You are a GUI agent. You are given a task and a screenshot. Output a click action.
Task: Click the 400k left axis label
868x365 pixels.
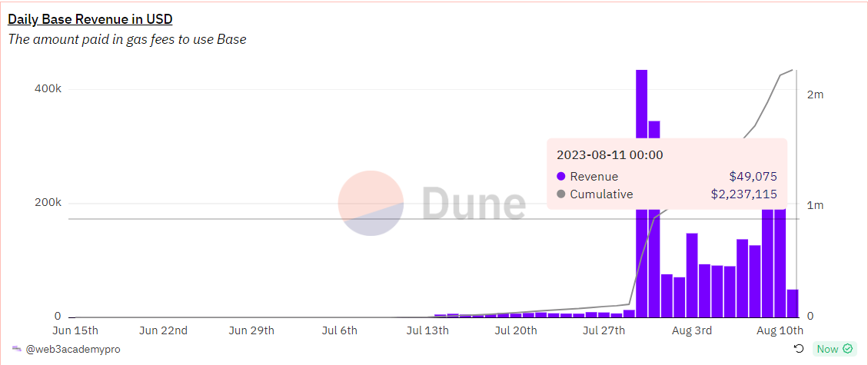(48, 88)
